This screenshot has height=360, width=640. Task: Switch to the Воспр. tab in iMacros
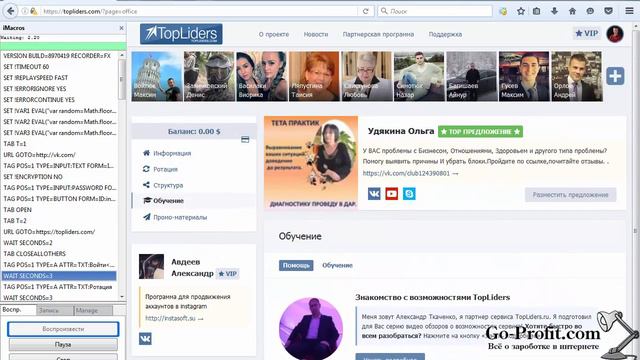[x=18, y=310]
